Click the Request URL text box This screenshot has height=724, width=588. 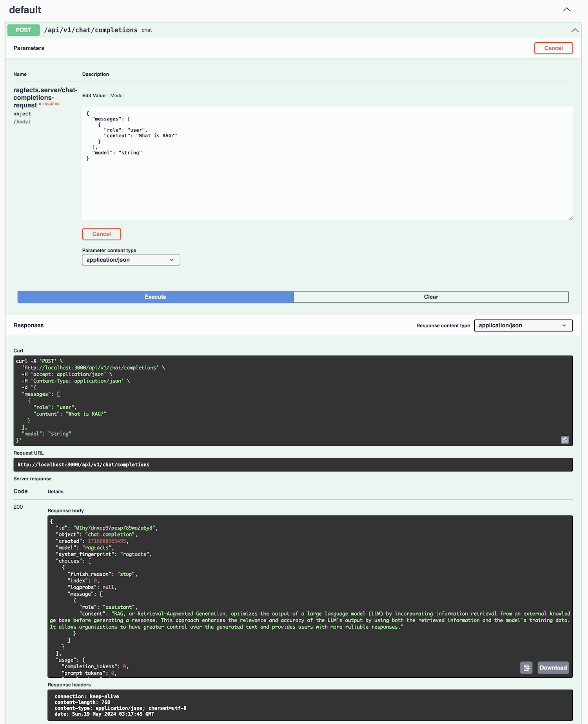(x=293, y=465)
